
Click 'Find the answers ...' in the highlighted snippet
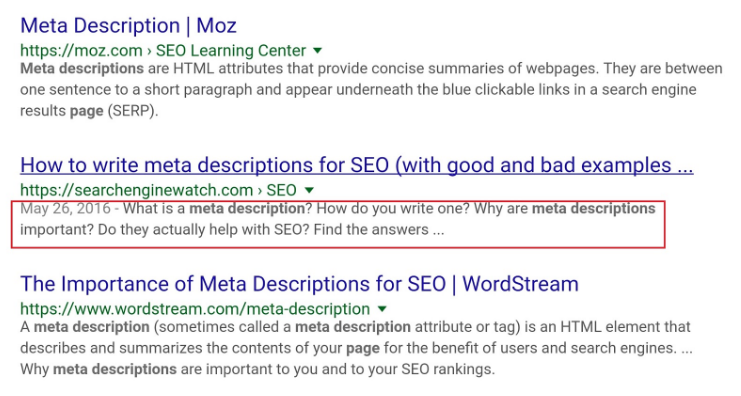point(379,230)
